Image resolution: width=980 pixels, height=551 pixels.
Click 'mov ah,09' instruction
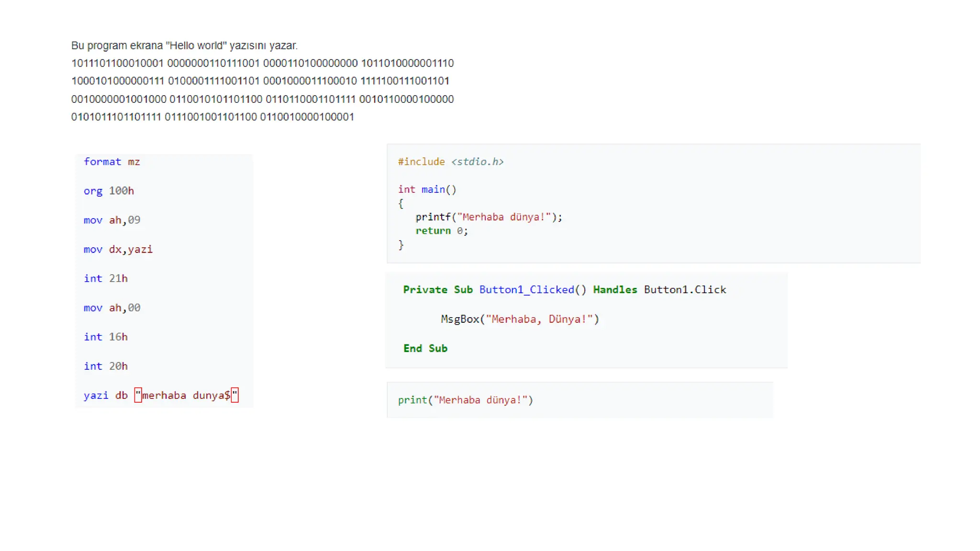pos(112,220)
